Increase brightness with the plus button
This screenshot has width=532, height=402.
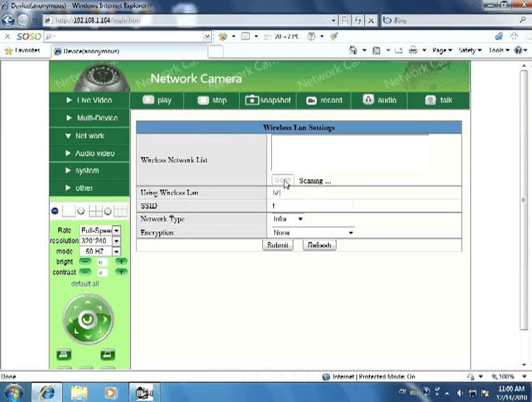tap(121, 261)
